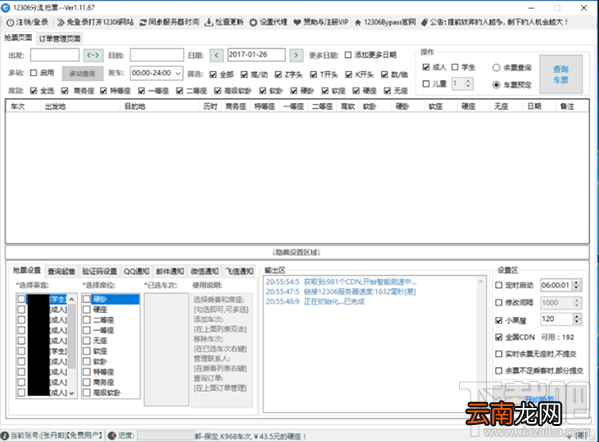Toggle the Z字头 filter checkbox
The width and height of the screenshot is (599, 442).
[278, 74]
